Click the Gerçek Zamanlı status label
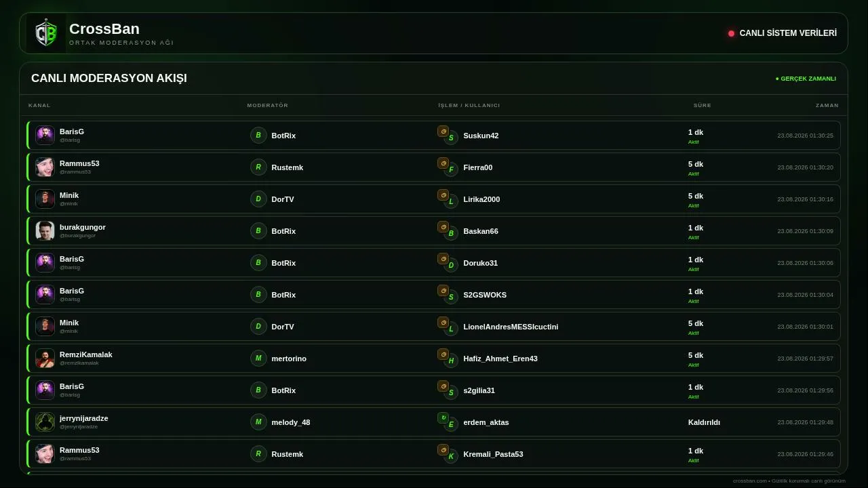 (806, 79)
